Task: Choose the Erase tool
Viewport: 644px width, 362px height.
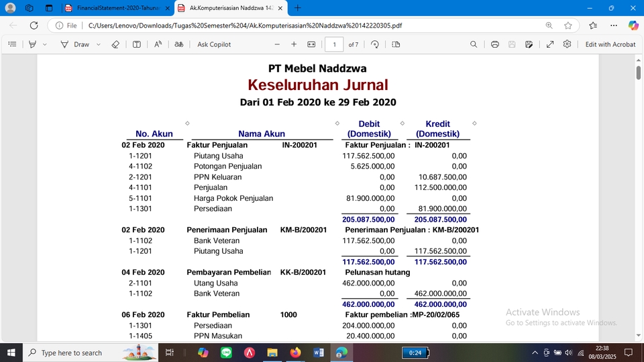Action: point(115,44)
